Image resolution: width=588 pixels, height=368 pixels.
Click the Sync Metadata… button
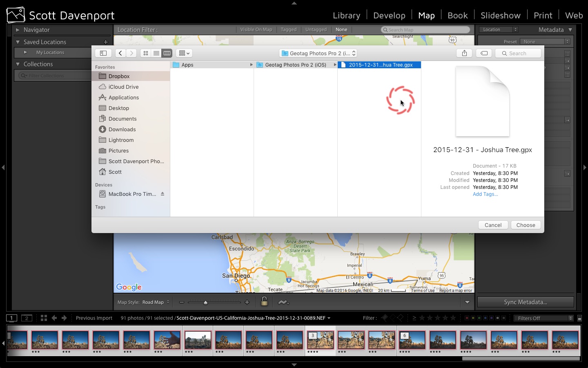tap(526, 302)
